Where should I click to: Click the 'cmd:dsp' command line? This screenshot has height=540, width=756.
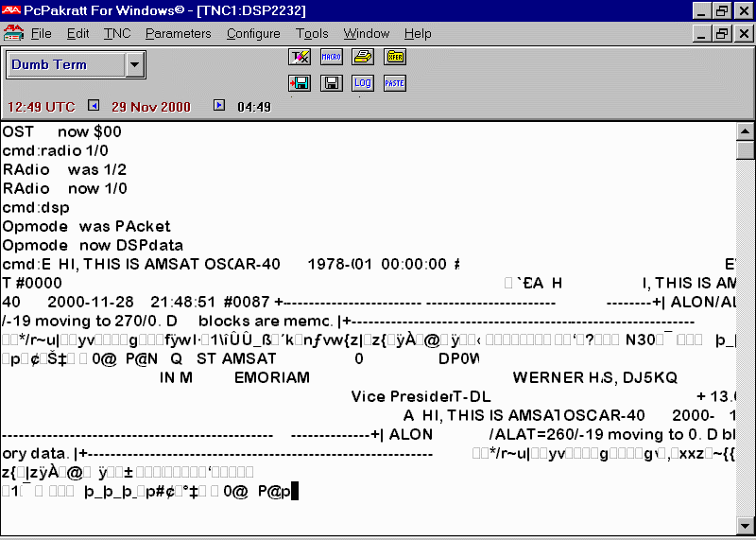pos(36,207)
